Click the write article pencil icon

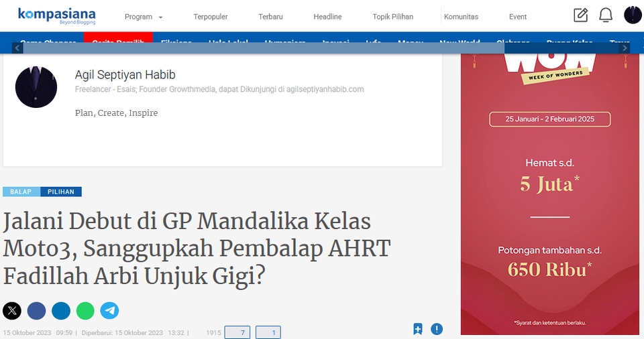point(580,15)
